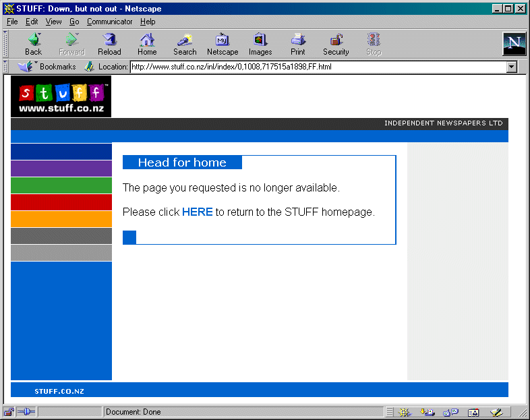This screenshot has height=420, width=530.
Task: Collapse the navigation toolbar using its grip handle
Action: (x=6, y=44)
